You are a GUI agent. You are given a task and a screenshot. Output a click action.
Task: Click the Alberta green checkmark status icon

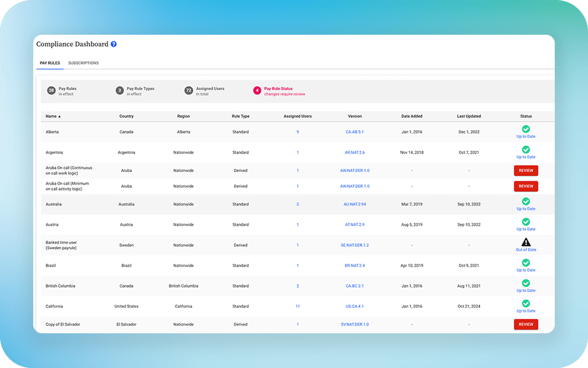coord(526,129)
